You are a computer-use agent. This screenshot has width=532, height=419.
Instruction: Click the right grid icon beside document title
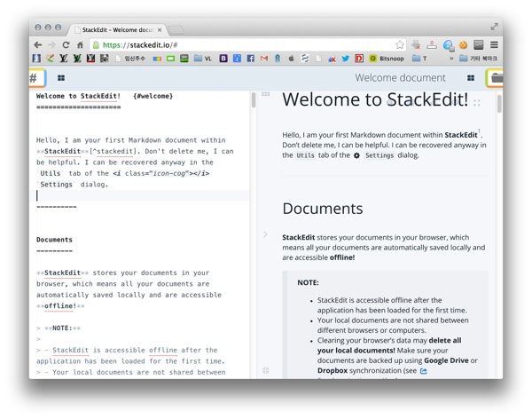pos(471,78)
